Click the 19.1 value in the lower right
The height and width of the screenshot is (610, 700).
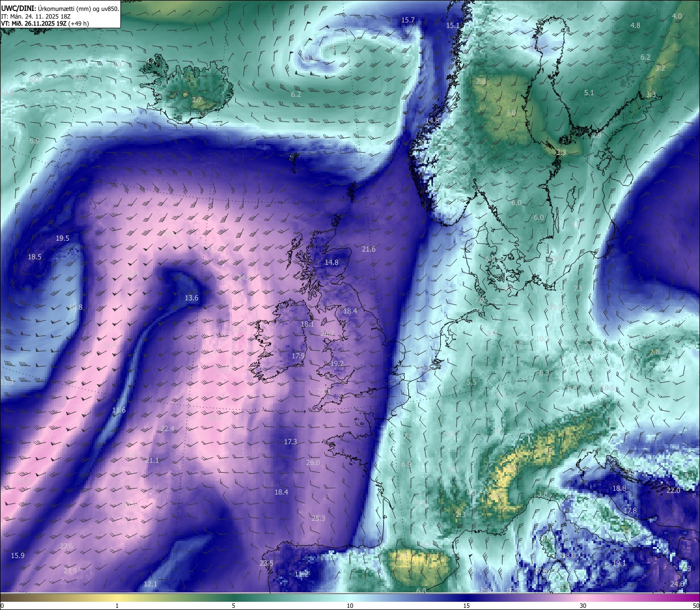pyautogui.click(x=619, y=563)
